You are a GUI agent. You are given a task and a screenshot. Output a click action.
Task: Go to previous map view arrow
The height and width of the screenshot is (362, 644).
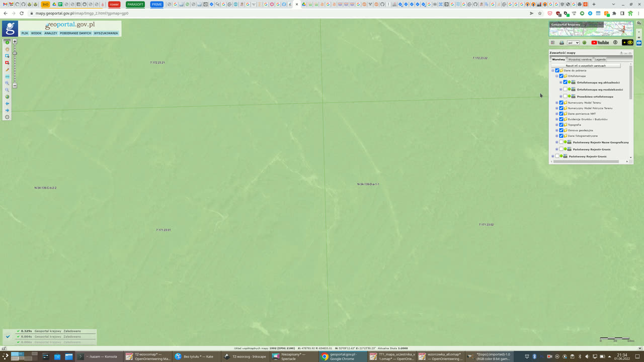pyautogui.click(x=7, y=104)
